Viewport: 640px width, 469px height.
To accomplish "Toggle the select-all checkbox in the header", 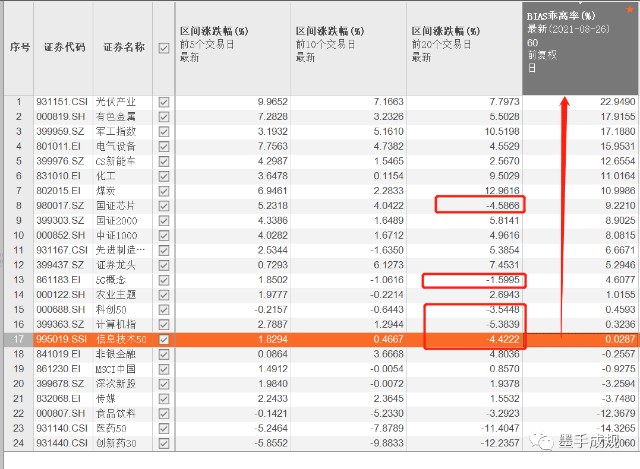I will (164, 48).
